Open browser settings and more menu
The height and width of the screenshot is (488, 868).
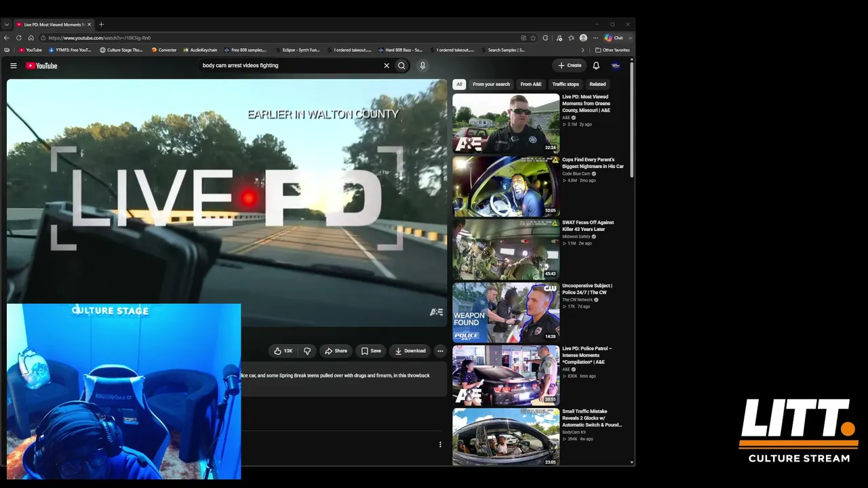[x=595, y=38]
